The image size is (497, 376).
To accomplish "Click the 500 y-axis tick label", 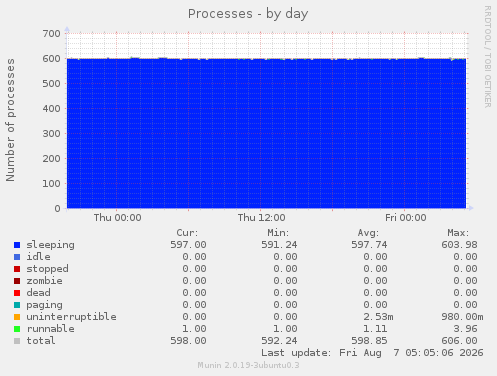I will point(51,83).
